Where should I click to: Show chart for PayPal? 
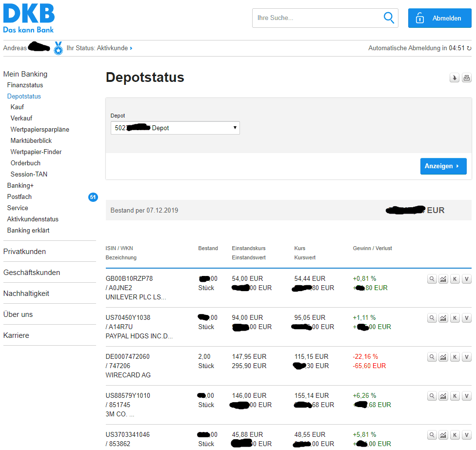pyautogui.click(x=443, y=318)
